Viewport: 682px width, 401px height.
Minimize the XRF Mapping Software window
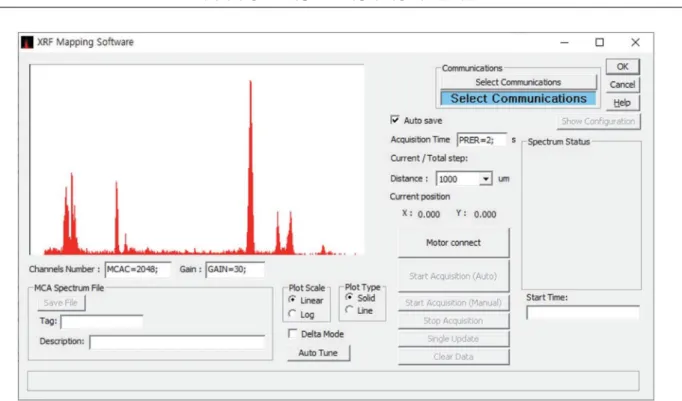(565, 42)
